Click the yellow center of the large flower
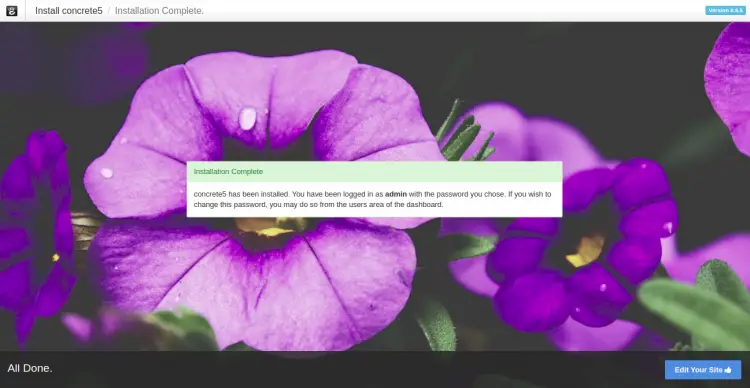This screenshot has height=388, width=750. click(x=271, y=227)
